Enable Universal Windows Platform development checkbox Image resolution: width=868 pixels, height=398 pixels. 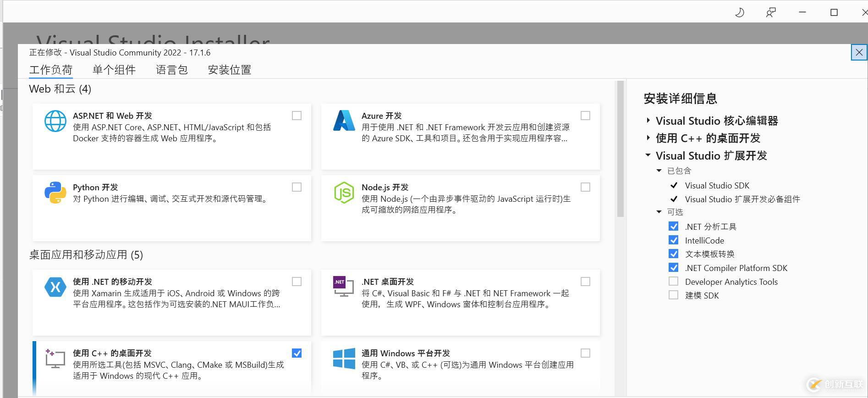(x=585, y=353)
